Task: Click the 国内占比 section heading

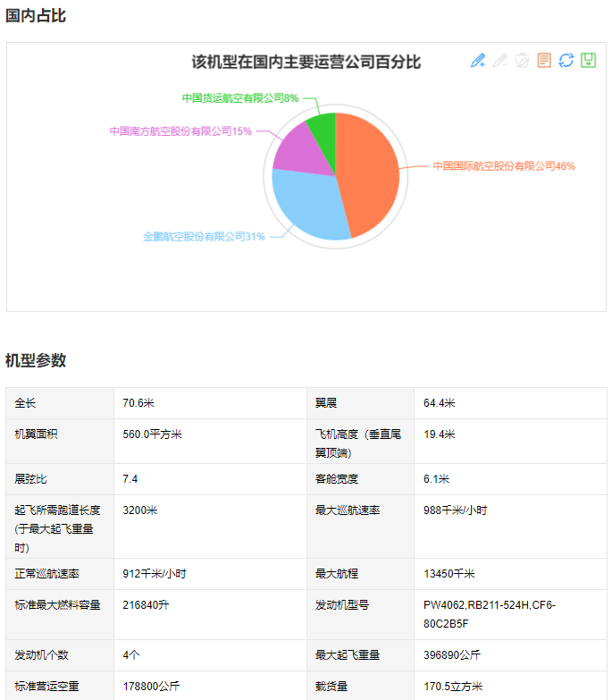Action: click(36, 15)
